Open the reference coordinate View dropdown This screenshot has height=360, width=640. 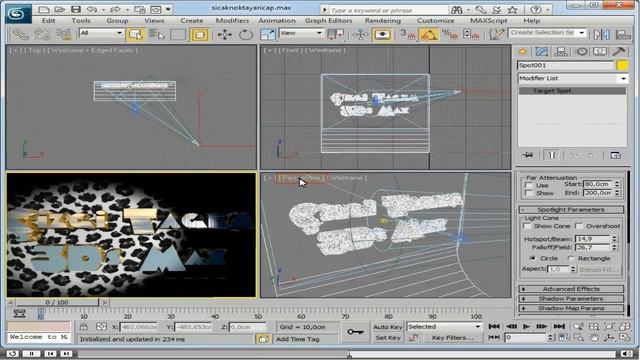coord(301,33)
